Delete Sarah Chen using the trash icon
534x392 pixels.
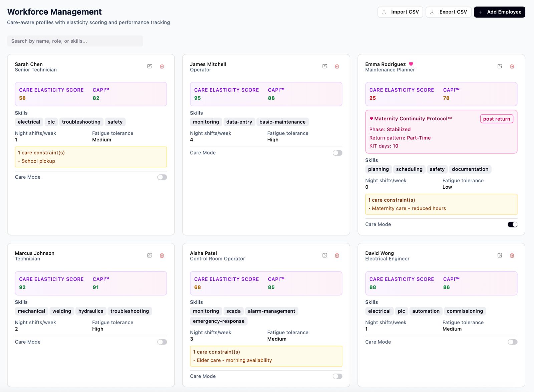point(162,66)
